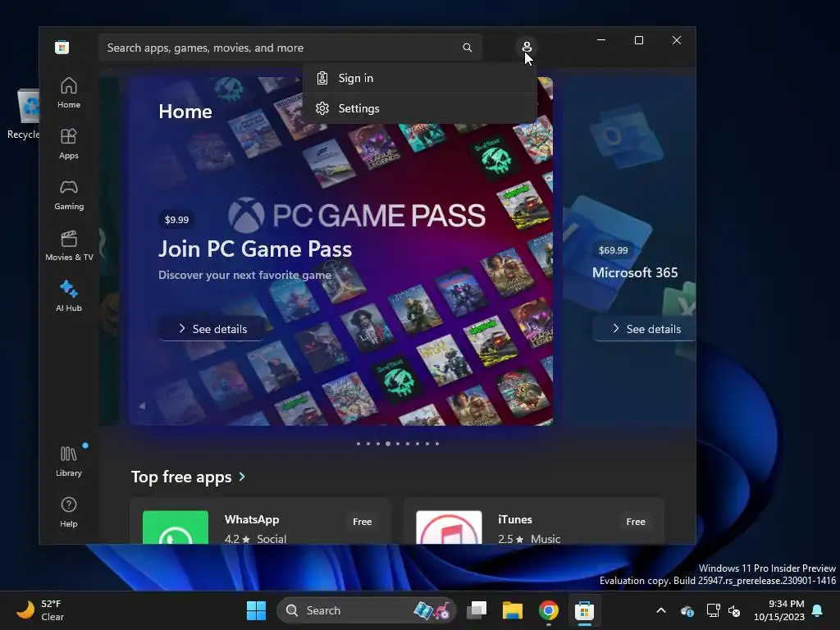Go to the Gaming section
Image resolution: width=840 pixels, height=630 pixels.
point(69,194)
